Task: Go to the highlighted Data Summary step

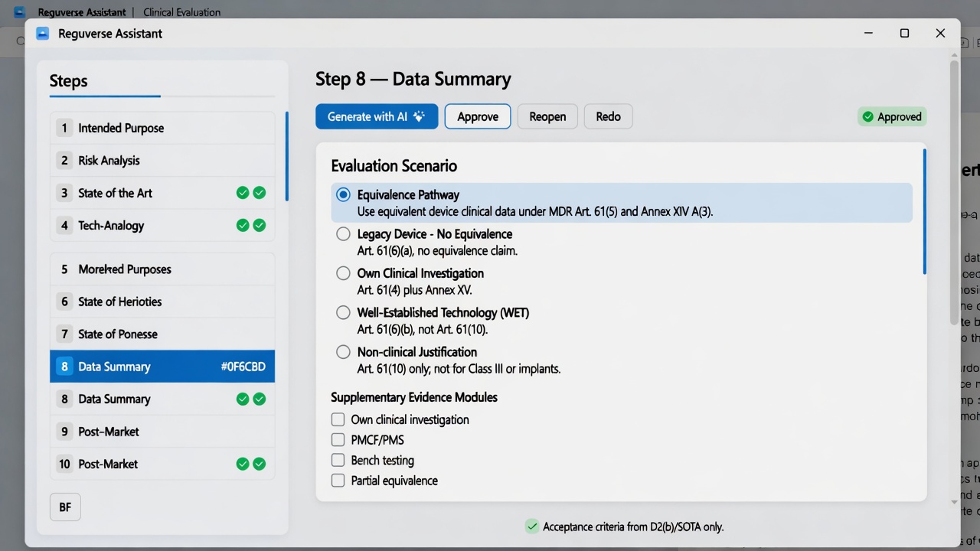Action: click(x=162, y=366)
